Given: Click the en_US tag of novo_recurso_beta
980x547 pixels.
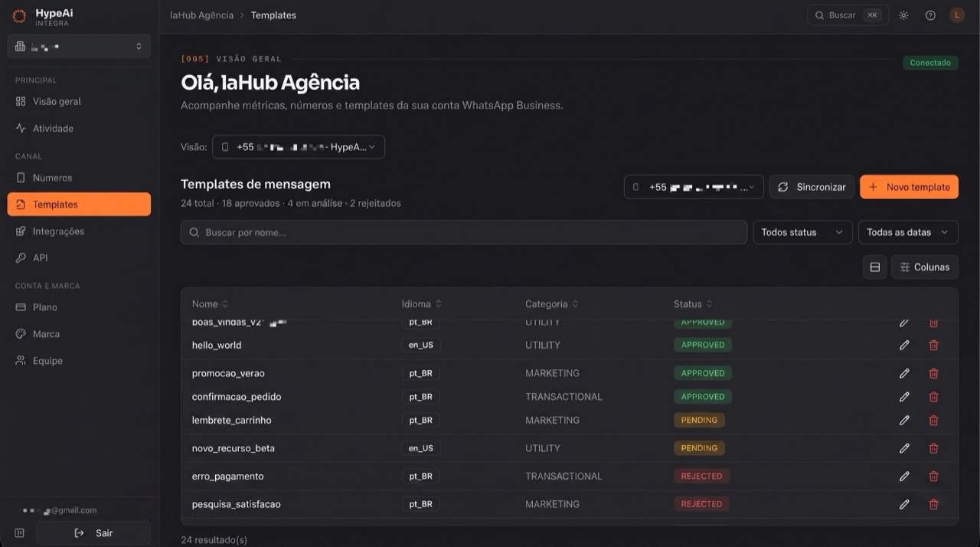Looking at the screenshot, I should click(420, 448).
